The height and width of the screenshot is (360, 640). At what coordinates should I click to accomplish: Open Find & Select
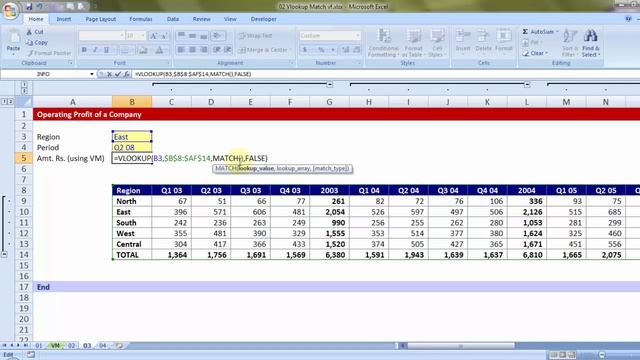(590, 43)
